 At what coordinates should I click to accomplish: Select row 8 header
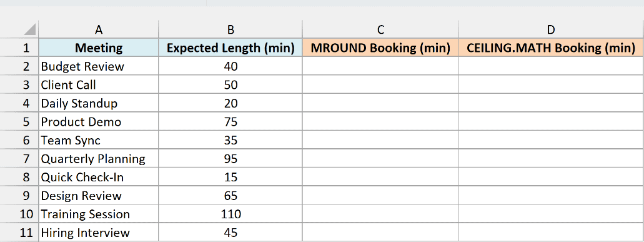(19, 177)
